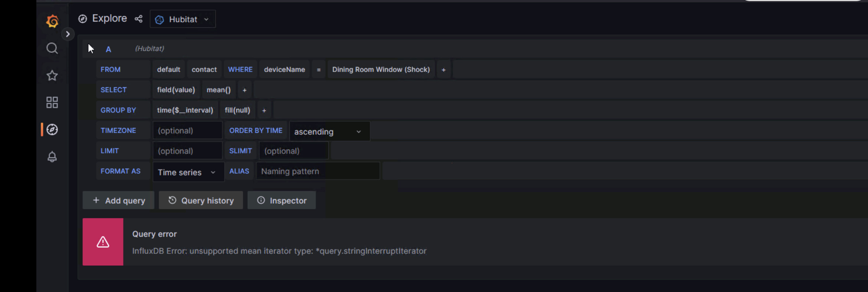
Task: Open the Alerting bell icon
Action: pos(52,157)
